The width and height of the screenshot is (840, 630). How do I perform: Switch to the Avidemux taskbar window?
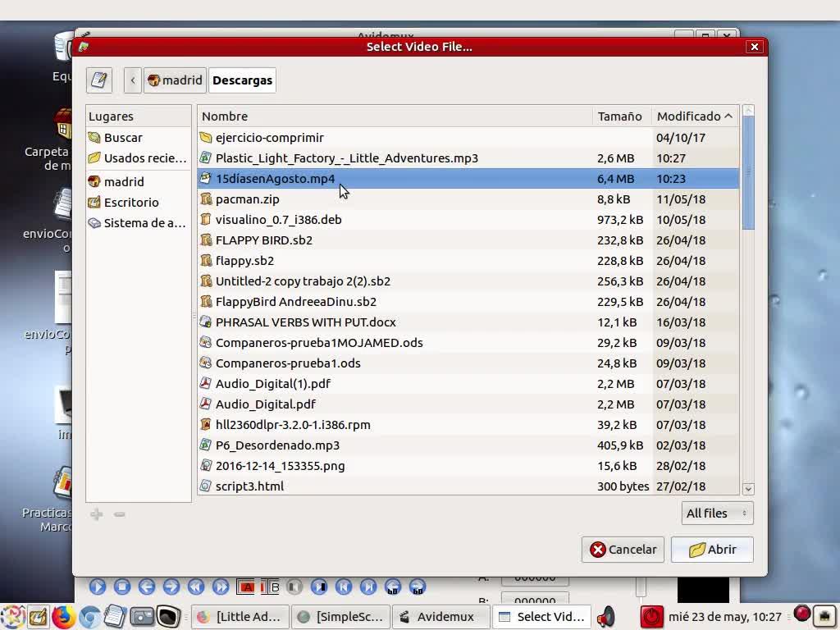click(x=436, y=617)
